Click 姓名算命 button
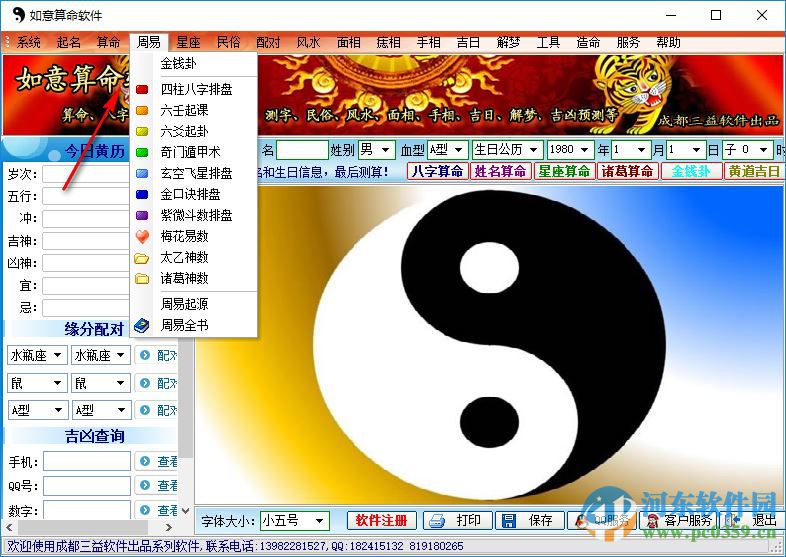786x557 pixels. (x=500, y=171)
